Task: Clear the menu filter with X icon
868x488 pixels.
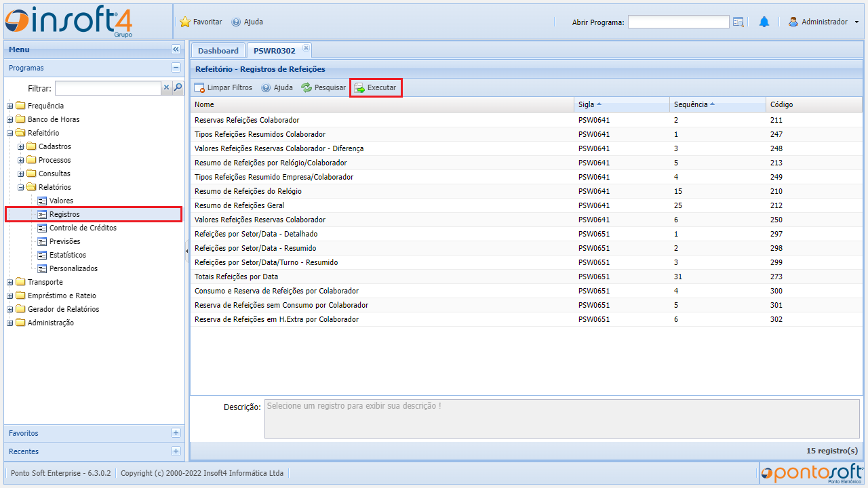Action: point(166,87)
